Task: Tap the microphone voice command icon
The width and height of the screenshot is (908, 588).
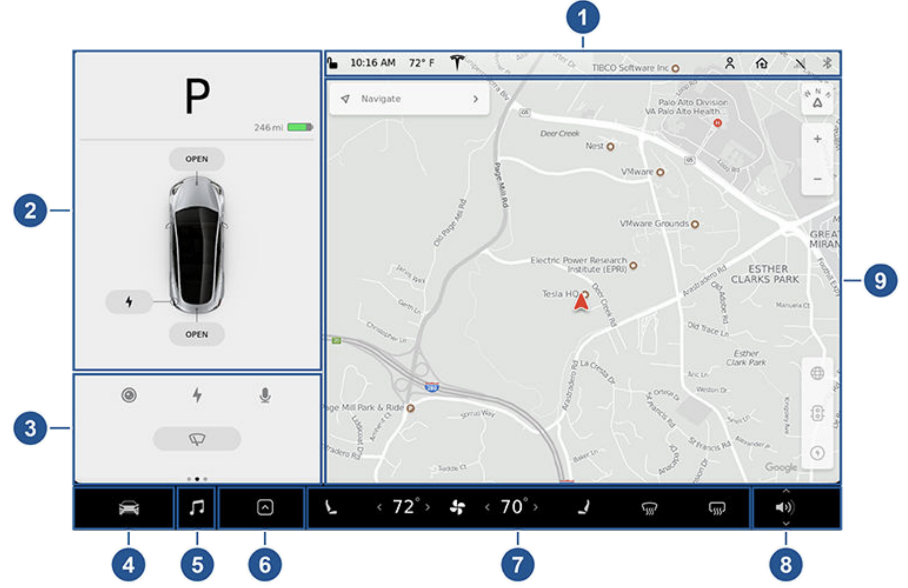Action: point(265,395)
